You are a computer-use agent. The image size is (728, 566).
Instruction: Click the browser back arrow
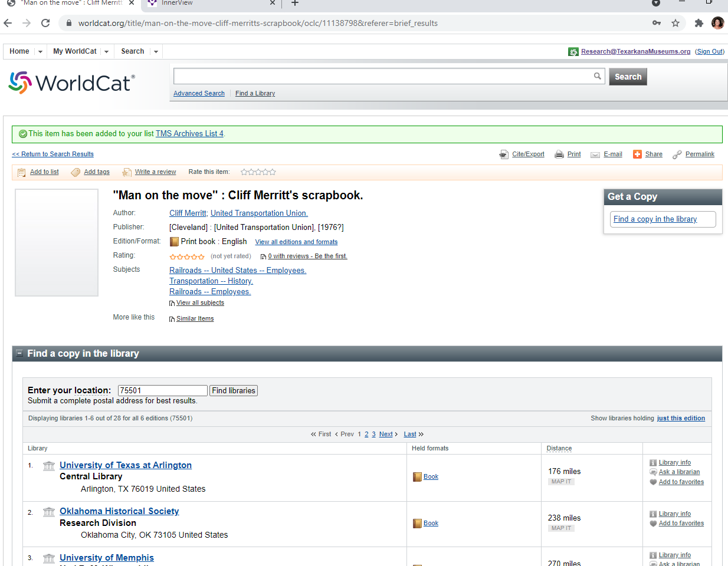8,23
